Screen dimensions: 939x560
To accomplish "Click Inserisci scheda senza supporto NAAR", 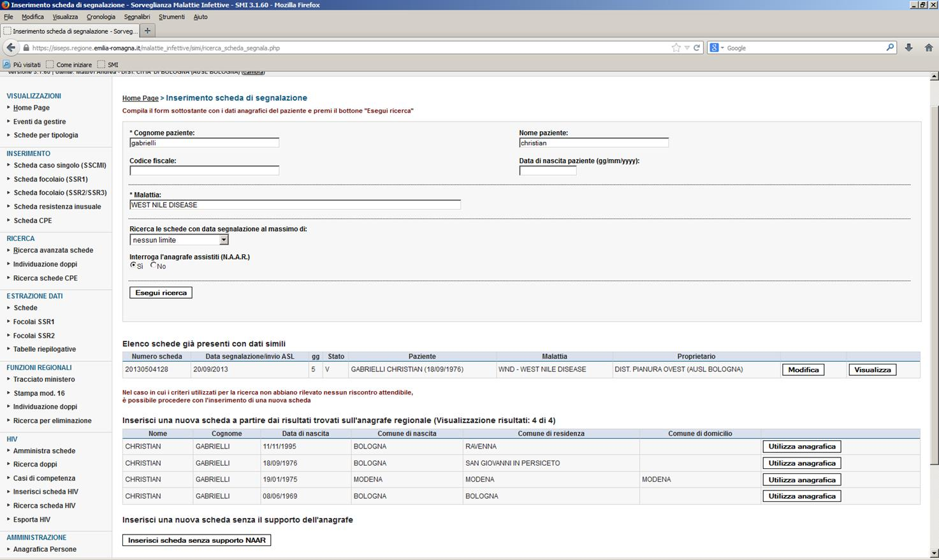I will [x=196, y=540].
